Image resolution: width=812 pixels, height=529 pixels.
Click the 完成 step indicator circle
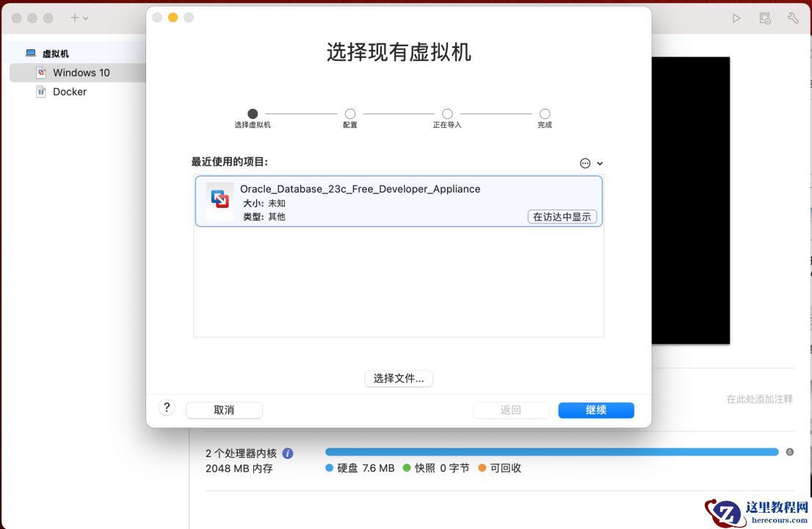coord(545,113)
